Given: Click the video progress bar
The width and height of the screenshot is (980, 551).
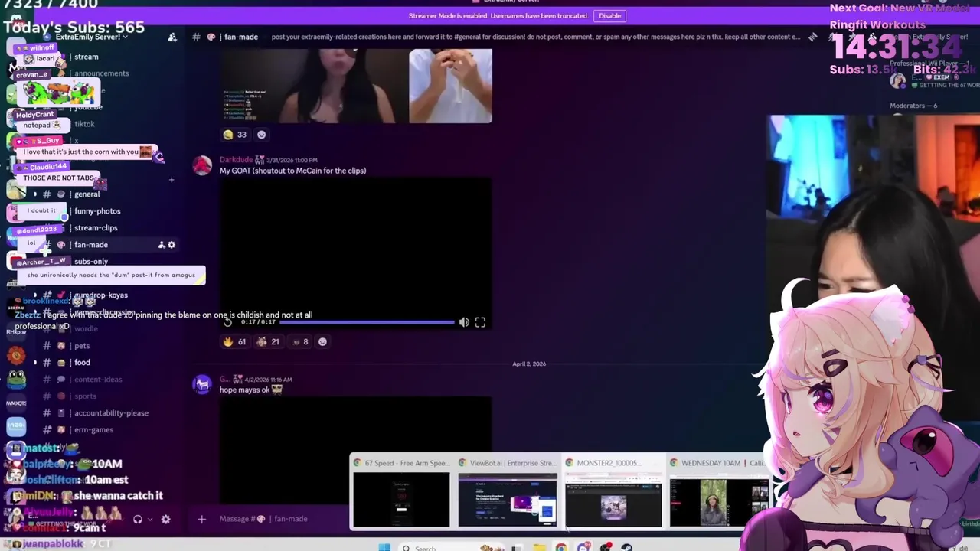Looking at the screenshot, I should point(367,322).
